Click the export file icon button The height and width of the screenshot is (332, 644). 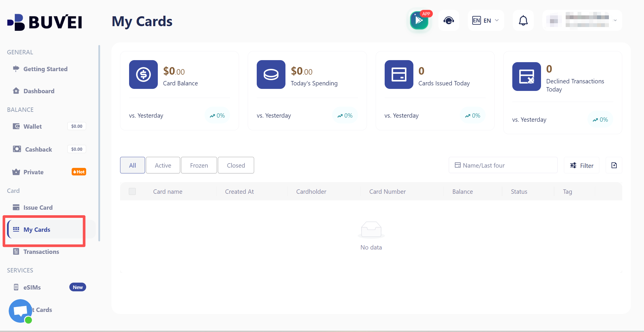[x=614, y=165]
